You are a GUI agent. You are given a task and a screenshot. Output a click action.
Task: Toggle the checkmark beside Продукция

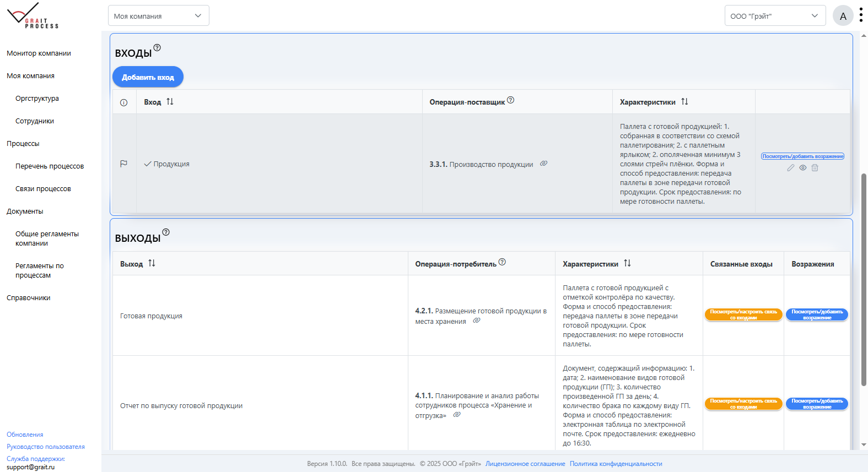(x=148, y=164)
